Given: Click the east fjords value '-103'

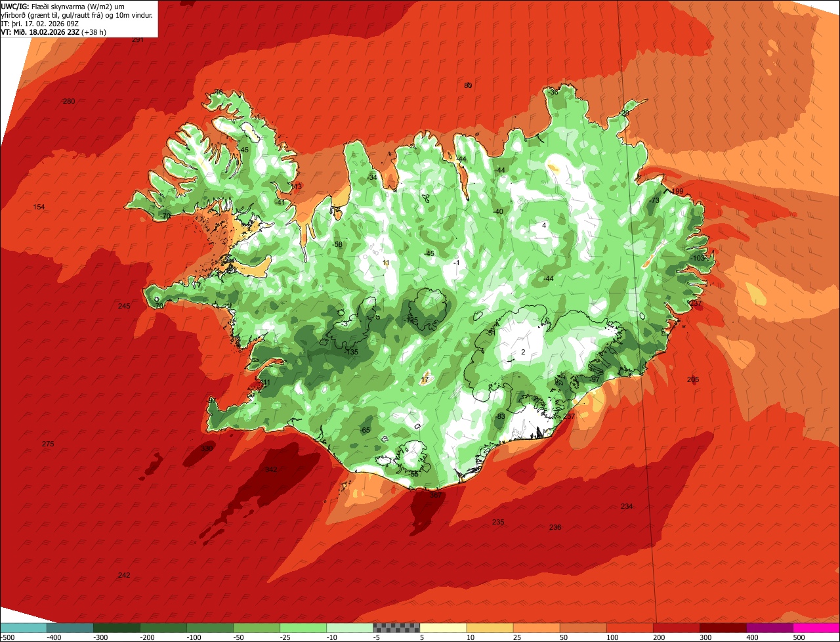Looking at the screenshot, I should coord(698,259).
